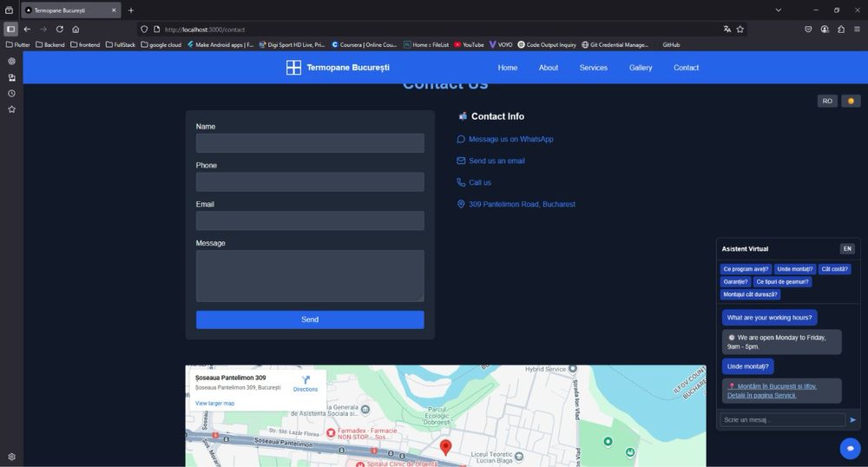Viewport: 868px width, 467px height.
Task: Click the Termopane București site logo
Action: pyautogui.click(x=338, y=68)
